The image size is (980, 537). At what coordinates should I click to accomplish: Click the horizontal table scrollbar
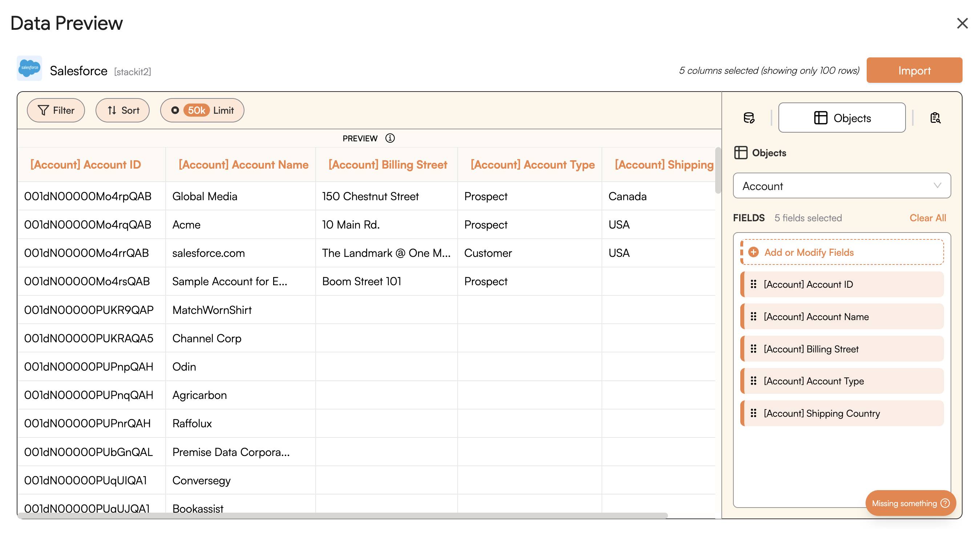[x=343, y=516]
